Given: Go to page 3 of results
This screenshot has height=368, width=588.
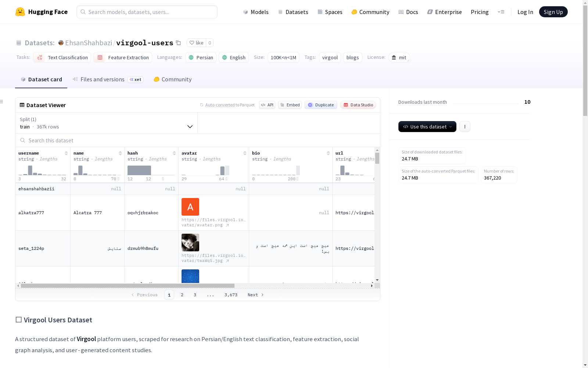Looking at the screenshot, I should coord(195,295).
